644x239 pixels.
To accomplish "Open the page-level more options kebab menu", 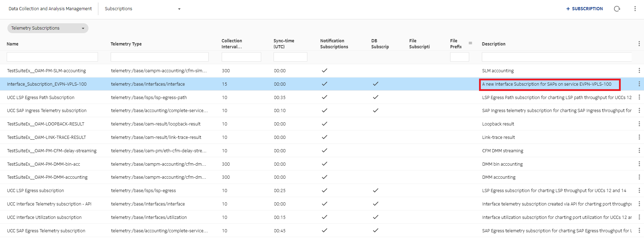I will point(635,9).
